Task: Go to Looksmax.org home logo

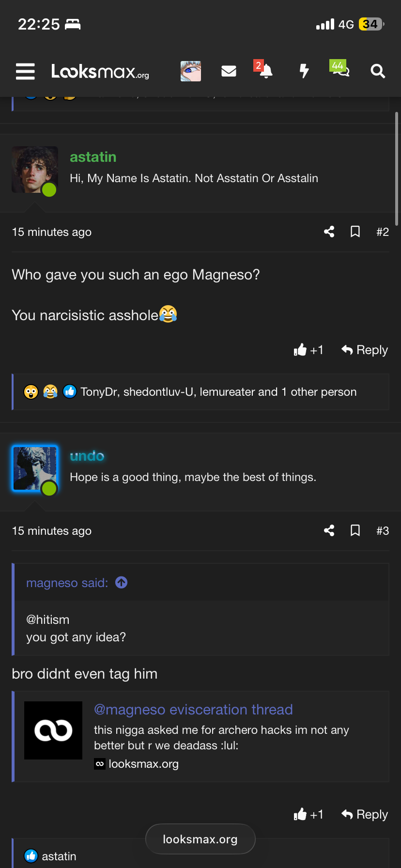Action: 100,71
